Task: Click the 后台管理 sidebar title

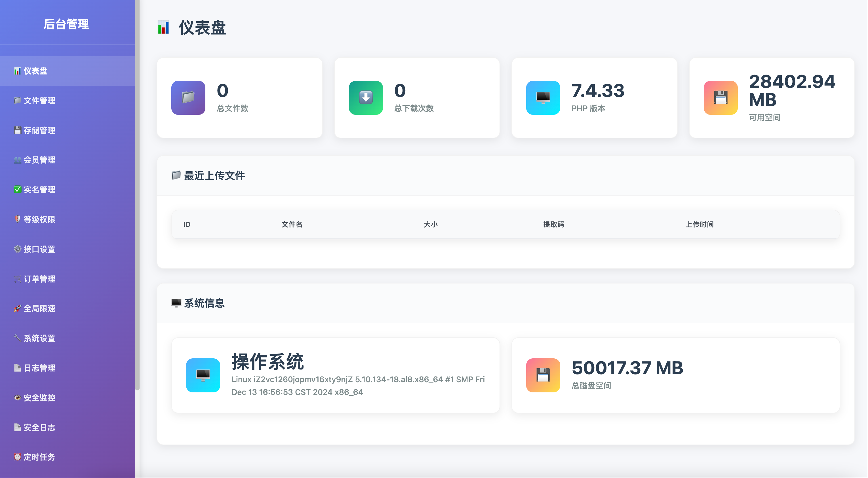Action: [x=66, y=24]
